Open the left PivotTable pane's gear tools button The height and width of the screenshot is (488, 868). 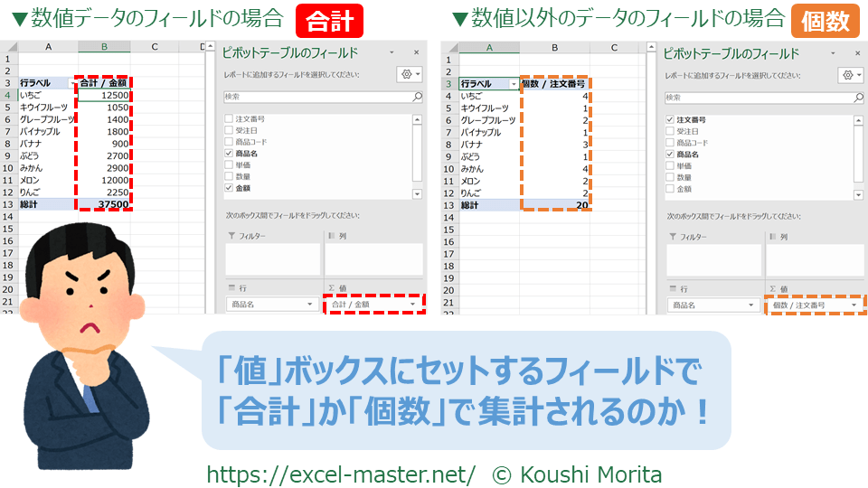(409, 75)
